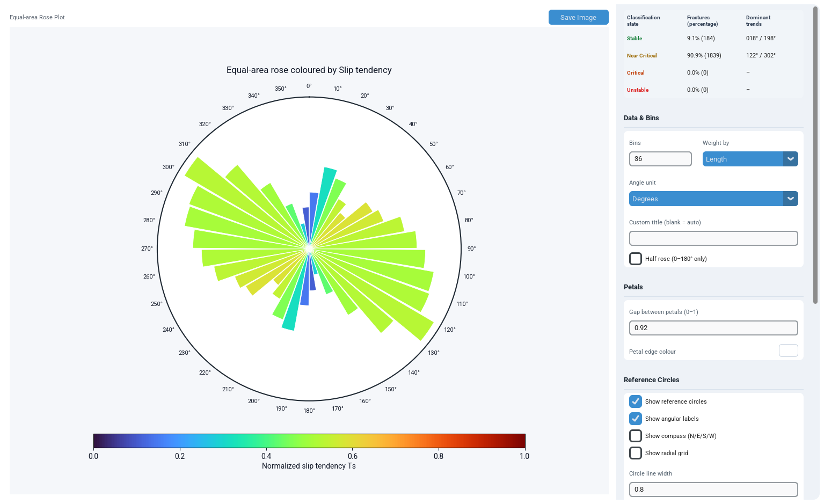824x504 pixels.
Task: Click the Equal-area Rose Plot header text
Action: pyautogui.click(x=37, y=17)
